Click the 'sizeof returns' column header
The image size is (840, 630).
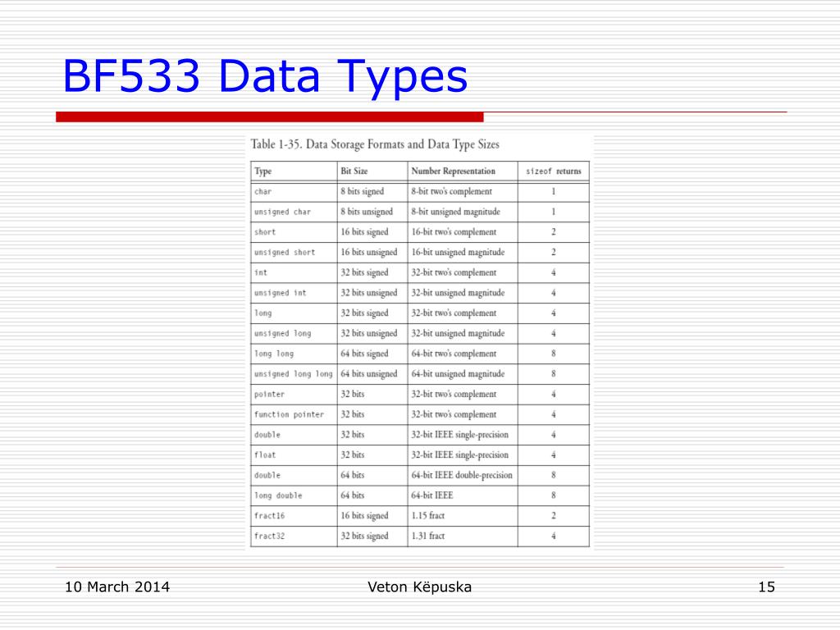pos(554,171)
